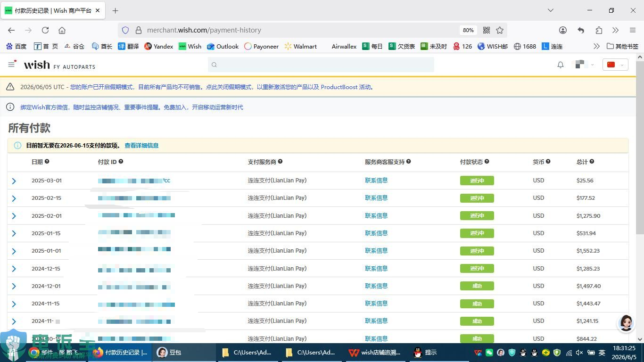Click the notification bell icon
The image size is (644, 362).
coord(561,65)
